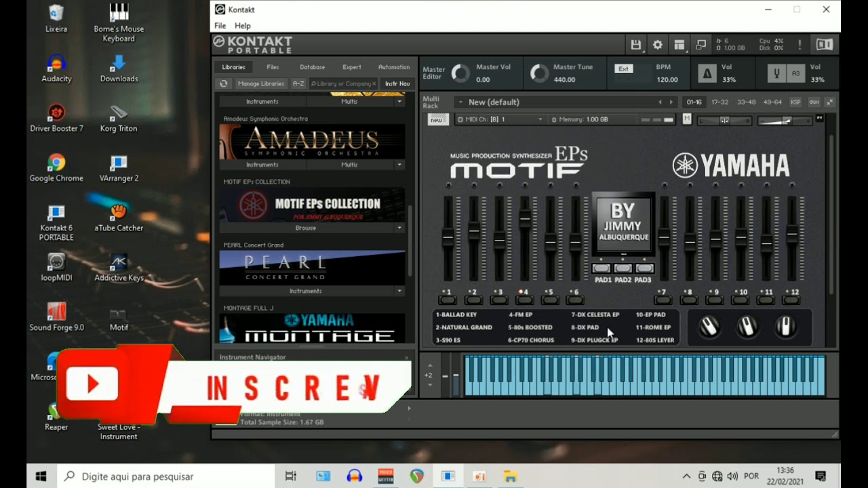Click the Native Instruments logo button
Image resolution: width=868 pixels, height=488 pixels.
(x=824, y=45)
